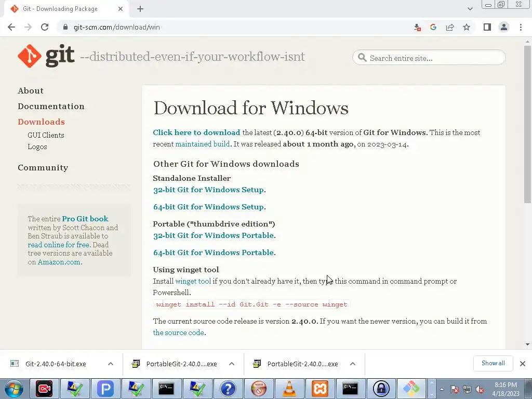The width and height of the screenshot is (532, 399).
Task: Click the search magnifier icon
Action: point(362,58)
